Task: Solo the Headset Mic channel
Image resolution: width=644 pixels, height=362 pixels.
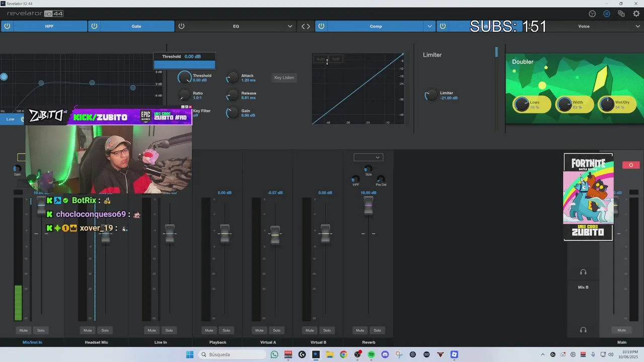Action: pyautogui.click(x=105, y=330)
